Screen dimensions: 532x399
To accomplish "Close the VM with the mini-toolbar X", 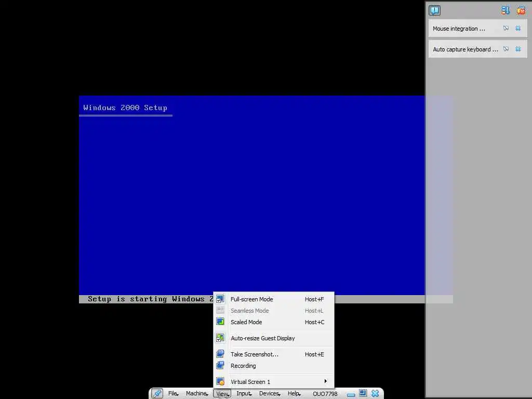I will point(375,393).
